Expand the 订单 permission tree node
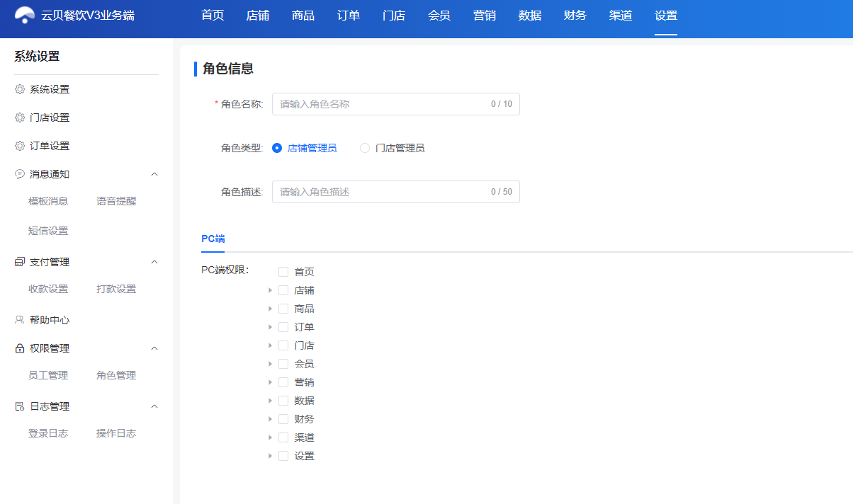 click(x=270, y=327)
